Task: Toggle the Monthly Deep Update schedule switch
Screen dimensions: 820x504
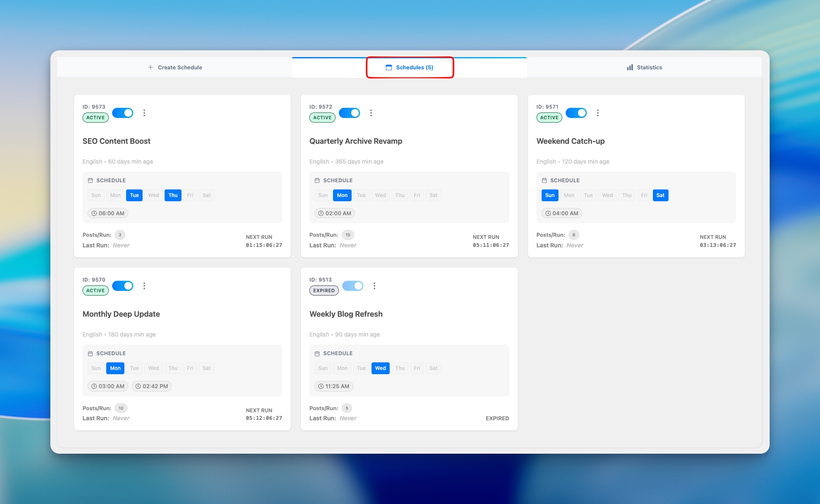Action: click(x=123, y=286)
